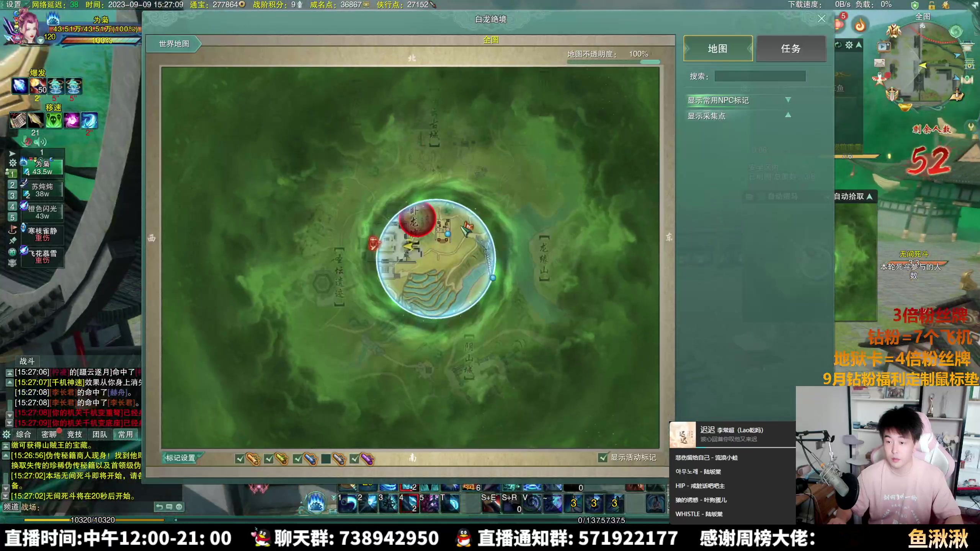
Task: Open the 标记设置 marker settings button
Action: 182,458
